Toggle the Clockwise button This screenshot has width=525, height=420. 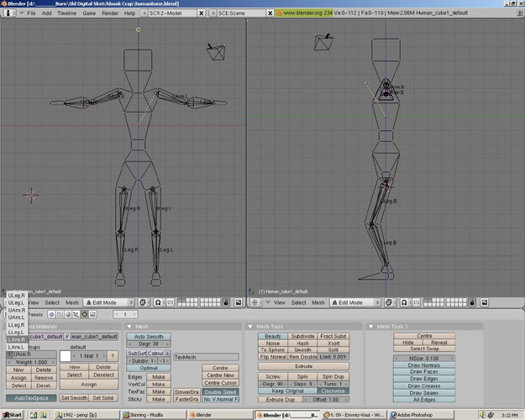point(333,391)
